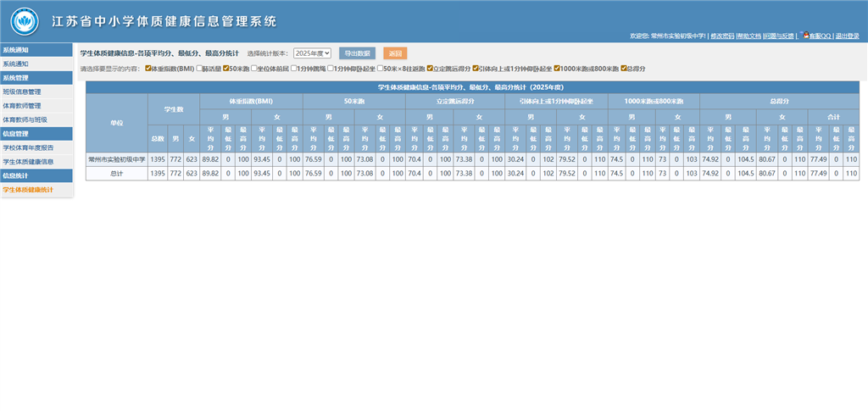The width and height of the screenshot is (868, 411).
Task: Click the orange 返回 button
Action: 395,53
